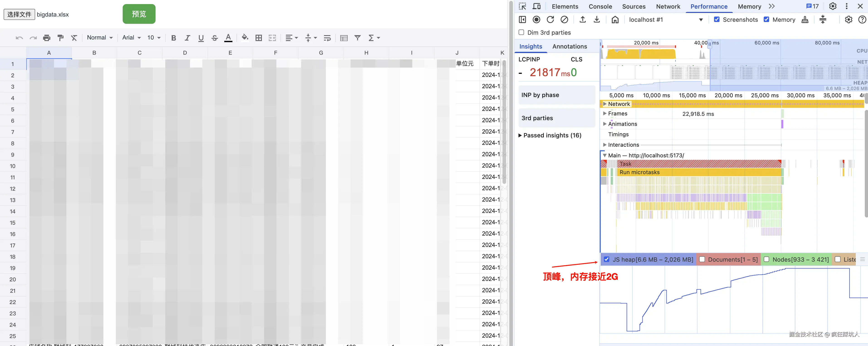Open the Normal format dropdown
The width and height of the screenshot is (868, 346).
pos(100,38)
